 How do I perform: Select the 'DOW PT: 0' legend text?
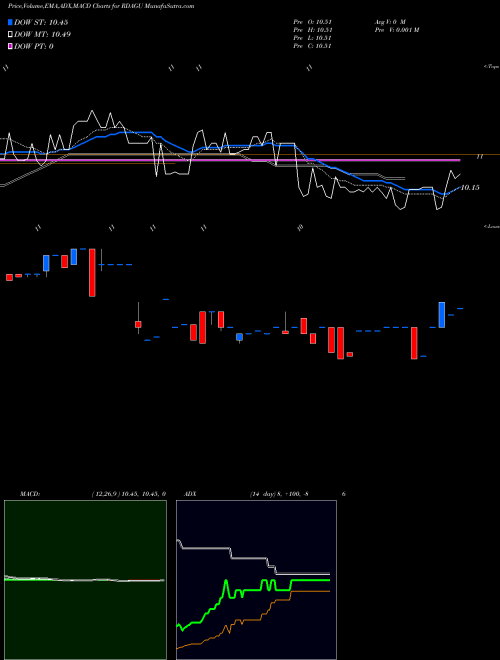click(x=33, y=46)
